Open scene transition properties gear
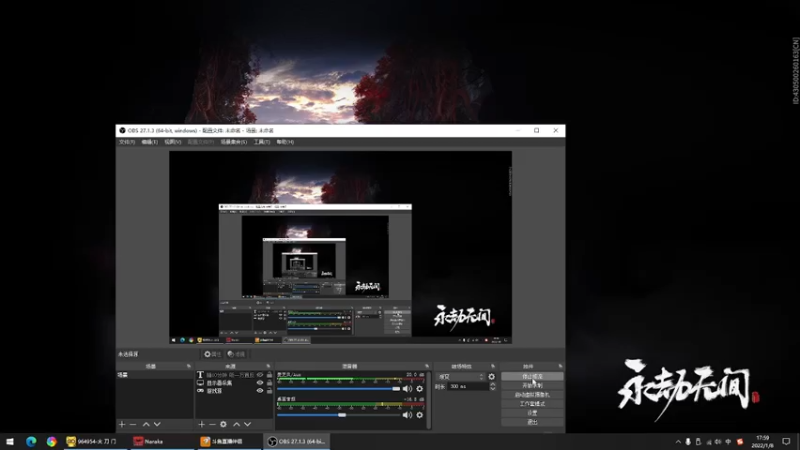Image resolution: width=800 pixels, height=450 pixels. pos(491,377)
